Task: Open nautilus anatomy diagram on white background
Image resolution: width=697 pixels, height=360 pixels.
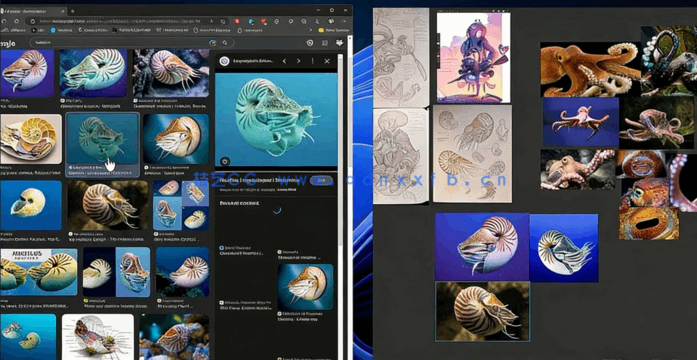Action: coord(98,337)
